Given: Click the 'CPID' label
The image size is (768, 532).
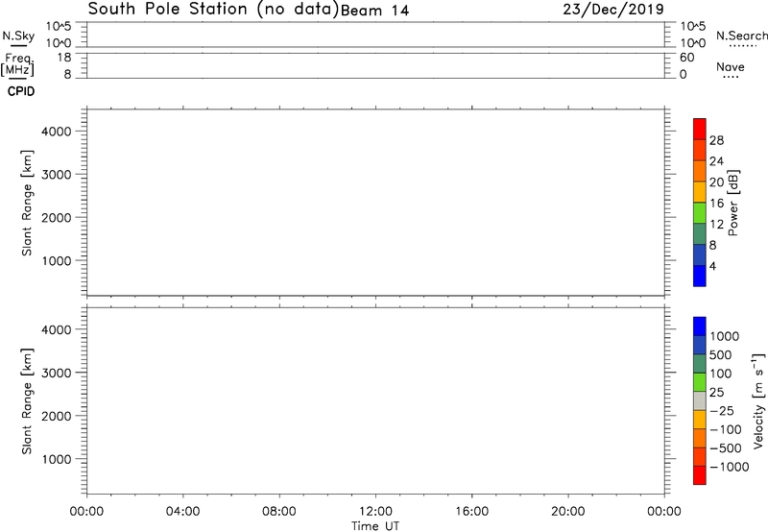Looking at the screenshot, I should coord(21,91).
